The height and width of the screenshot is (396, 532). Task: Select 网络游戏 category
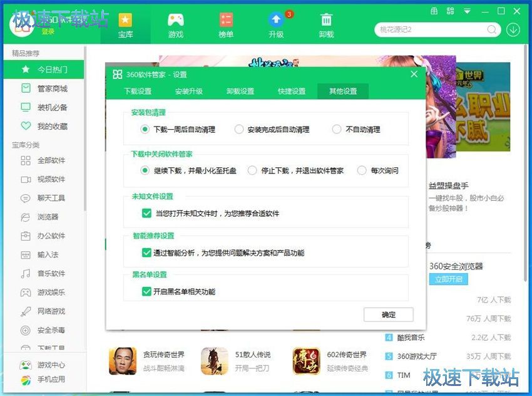[x=43, y=311]
